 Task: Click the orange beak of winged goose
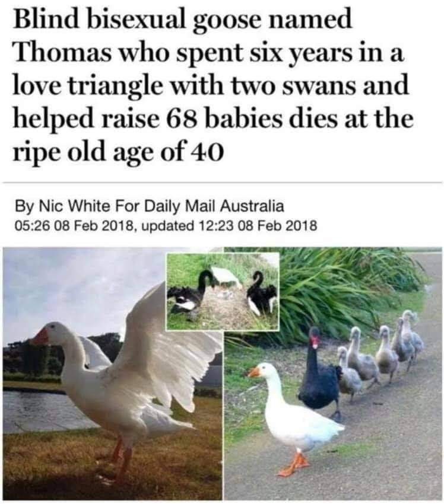[x=41, y=337]
